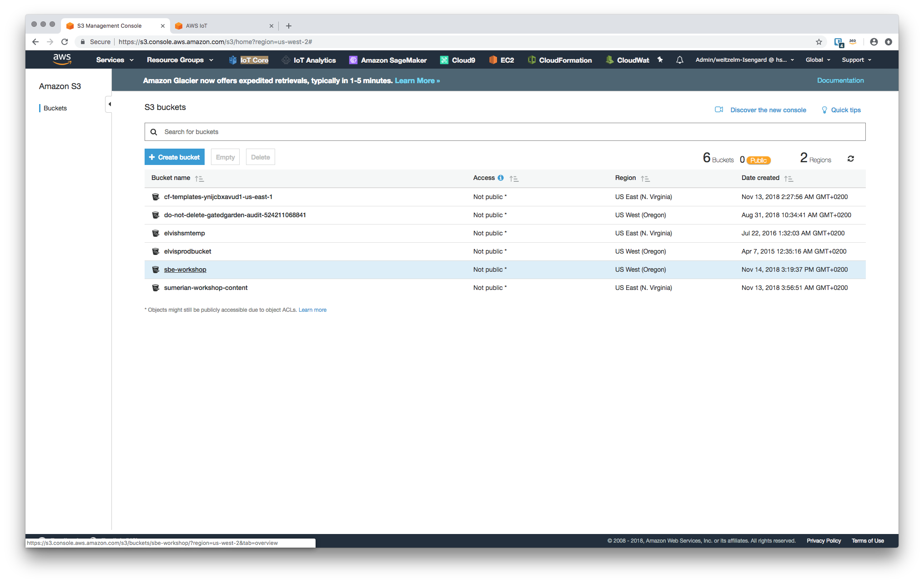924x584 pixels.
Task: Select Buckets in the sidebar
Action: tap(55, 108)
